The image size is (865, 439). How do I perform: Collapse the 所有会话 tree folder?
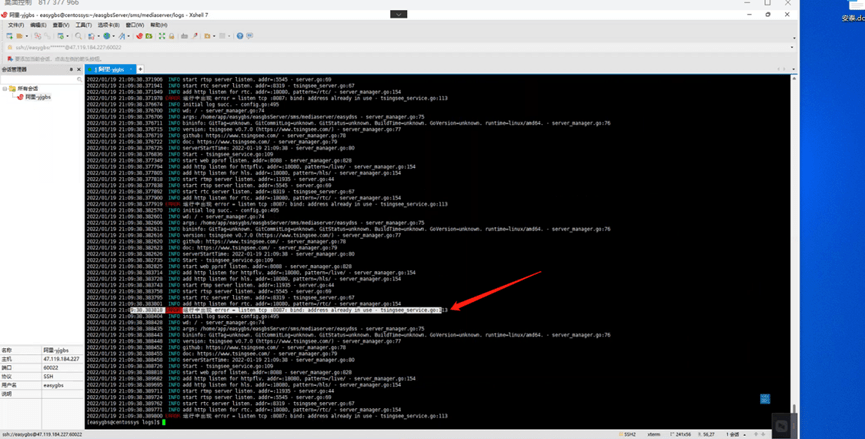[5, 88]
